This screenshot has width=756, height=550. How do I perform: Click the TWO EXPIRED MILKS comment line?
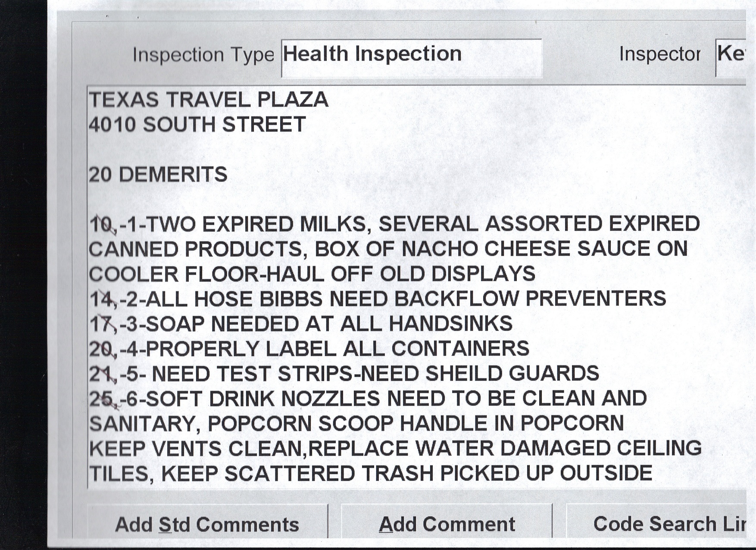click(x=394, y=224)
